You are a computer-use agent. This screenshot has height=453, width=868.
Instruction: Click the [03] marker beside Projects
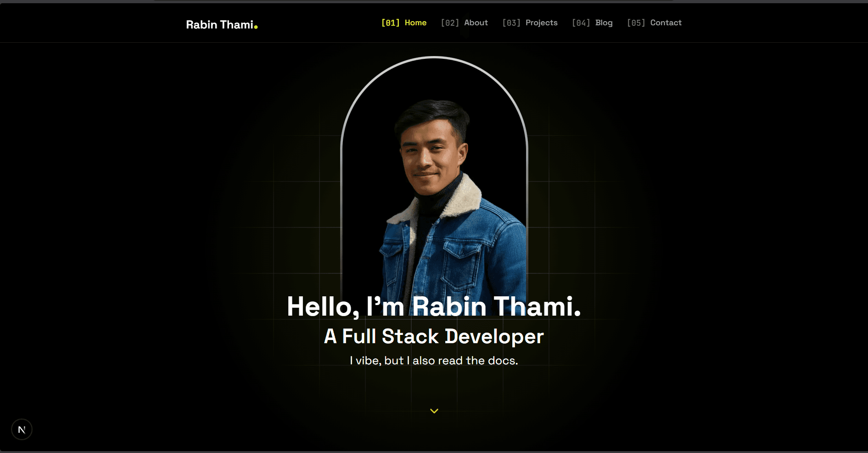511,22
